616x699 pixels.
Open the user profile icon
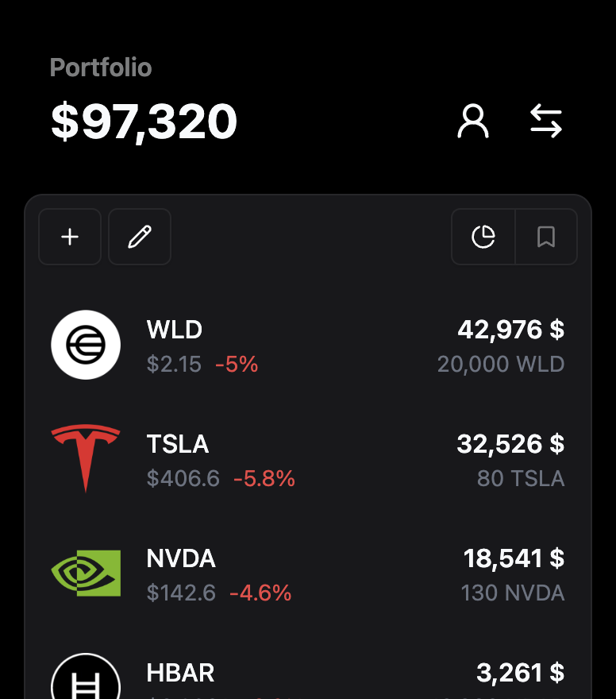[473, 122]
